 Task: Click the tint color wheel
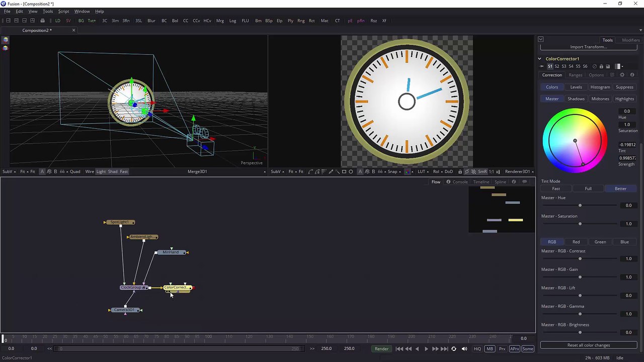575,141
